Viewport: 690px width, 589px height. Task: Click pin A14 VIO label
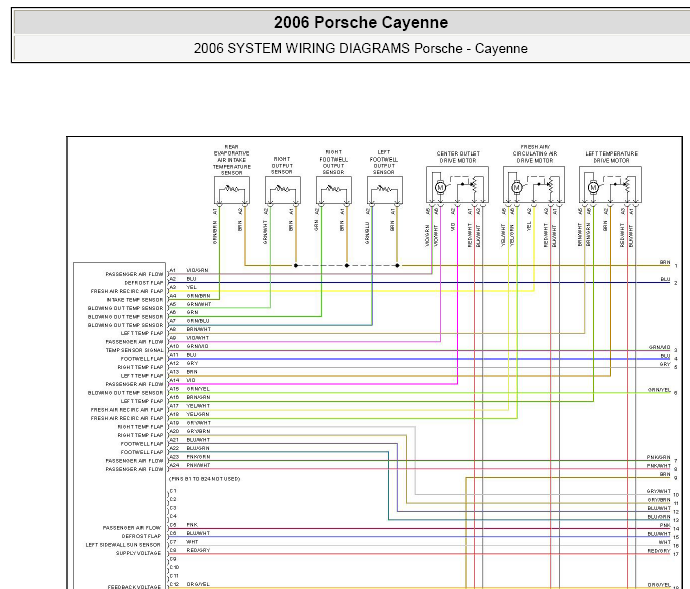click(183, 380)
